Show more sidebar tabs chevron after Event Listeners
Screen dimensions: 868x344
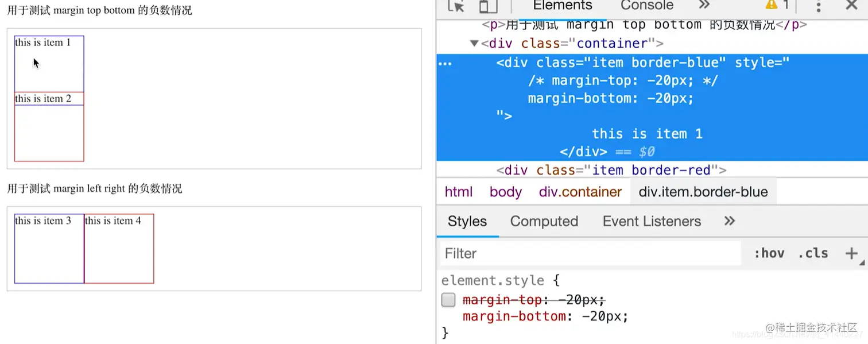[730, 221]
